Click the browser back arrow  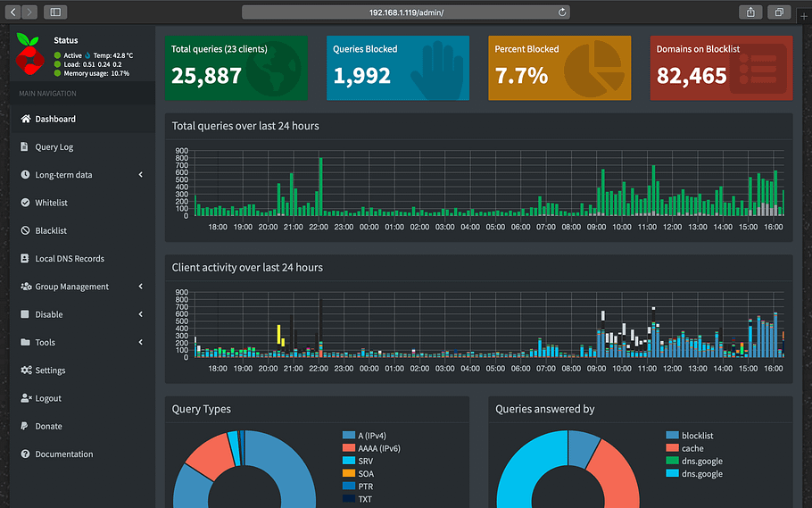[13, 12]
